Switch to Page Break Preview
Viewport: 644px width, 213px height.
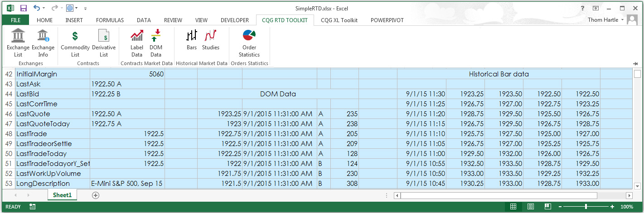(547, 207)
